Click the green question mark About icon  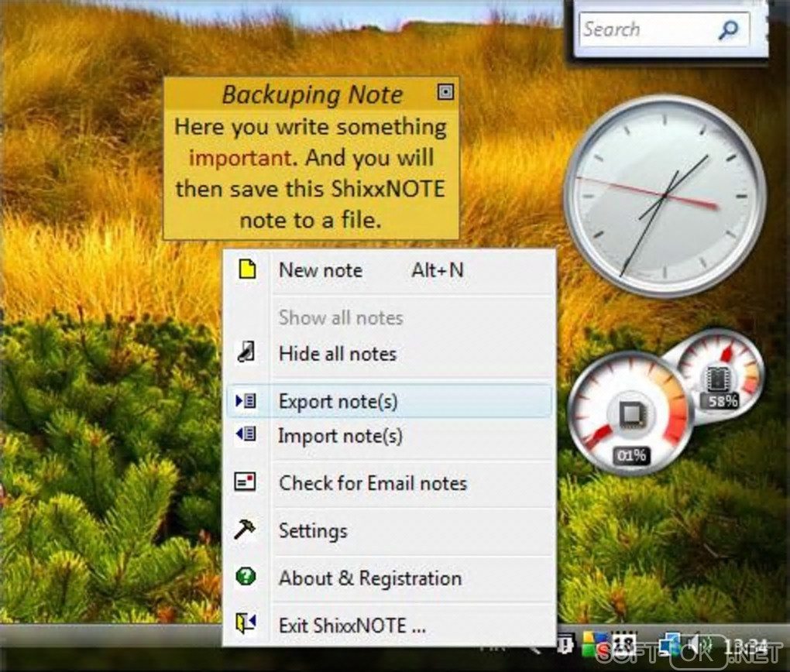coord(246,576)
